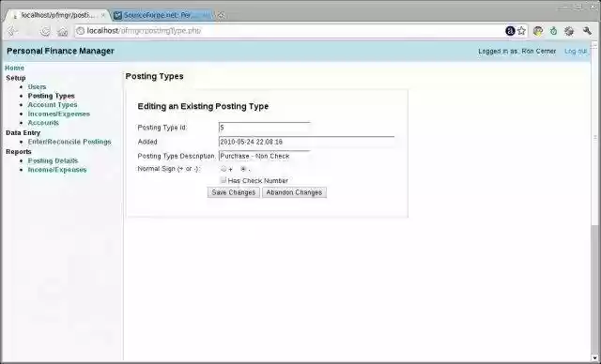Screen dimensions: 601x364
Task: Click the Posting Type Id field
Action: click(x=265, y=128)
